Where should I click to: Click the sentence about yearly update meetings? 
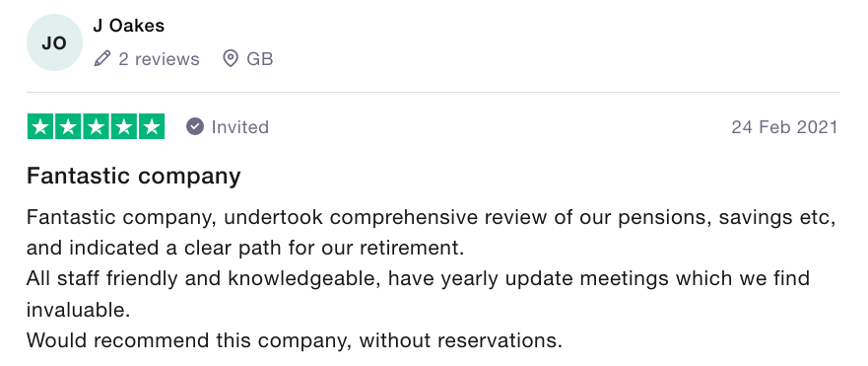418,278
